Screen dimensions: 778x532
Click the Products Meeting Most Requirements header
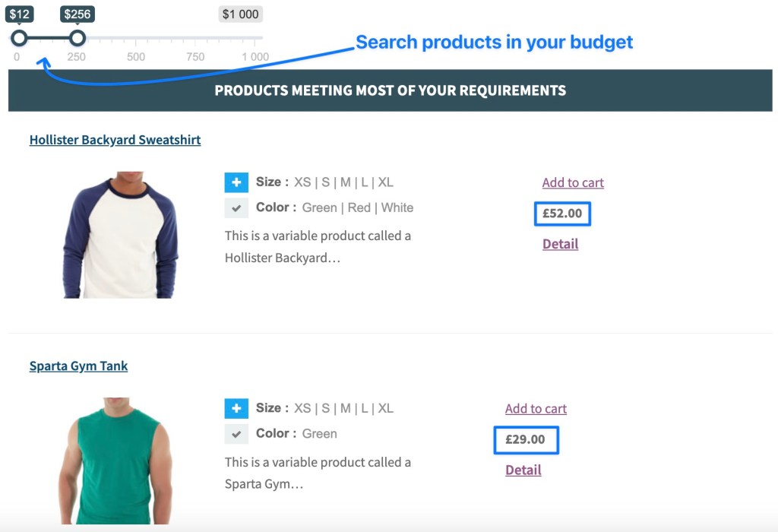point(390,90)
